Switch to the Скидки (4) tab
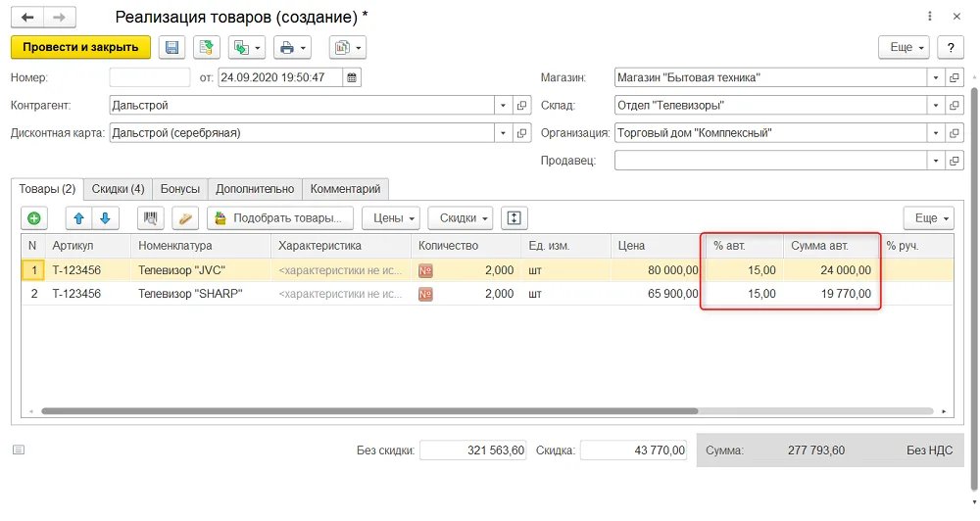This screenshot has width=980, height=521. [119, 189]
